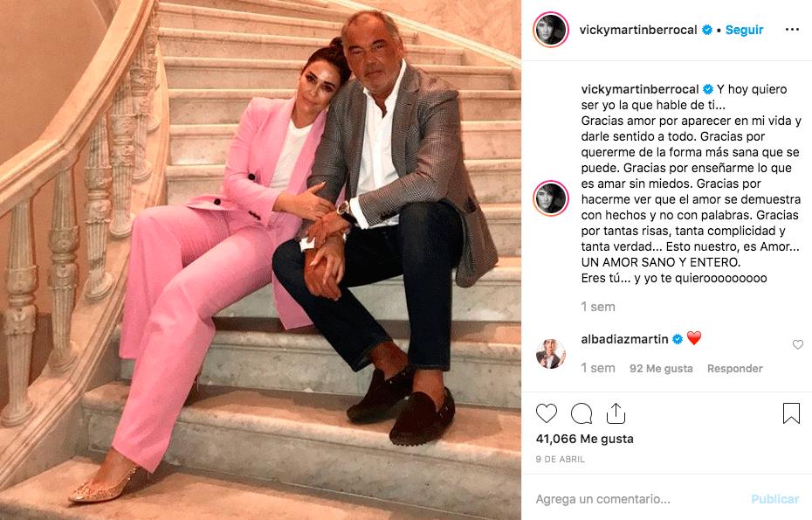Click the Publicar button
Image resolution: width=812 pixels, height=520 pixels.
click(774, 499)
